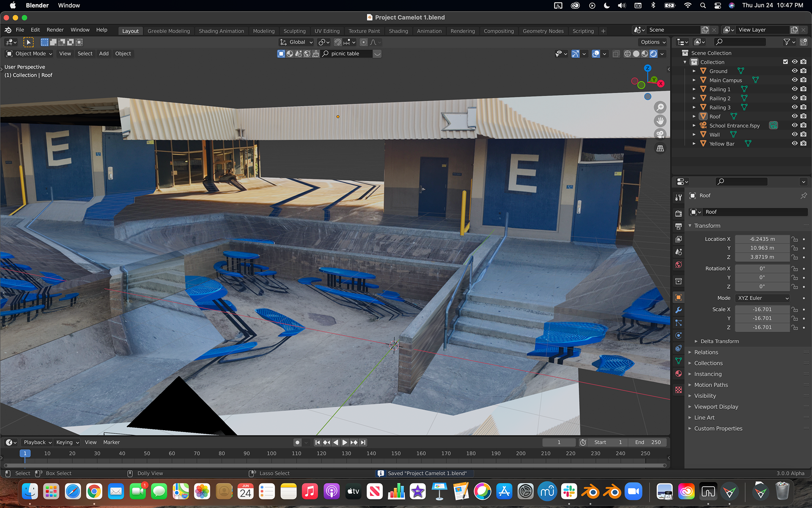Open the Global transform orientation dropdown
This screenshot has width=812, height=508.
[296, 42]
